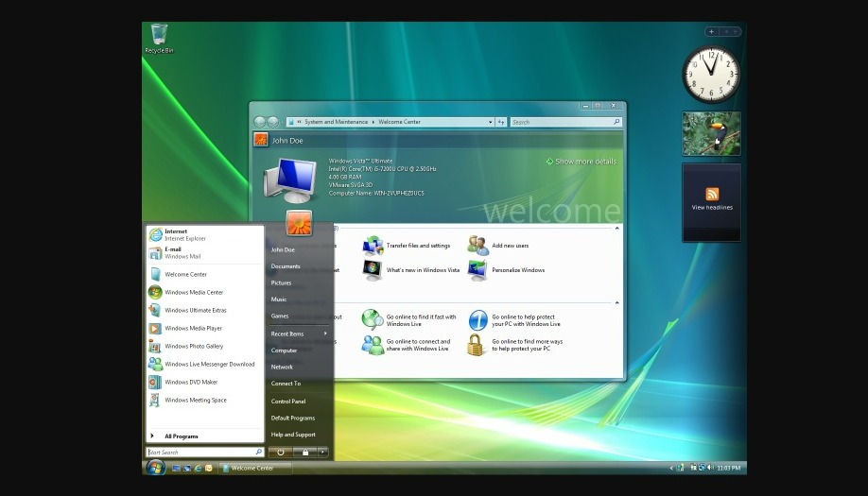
Task: Click the user picture at top of Start menu
Action: click(299, 223)
